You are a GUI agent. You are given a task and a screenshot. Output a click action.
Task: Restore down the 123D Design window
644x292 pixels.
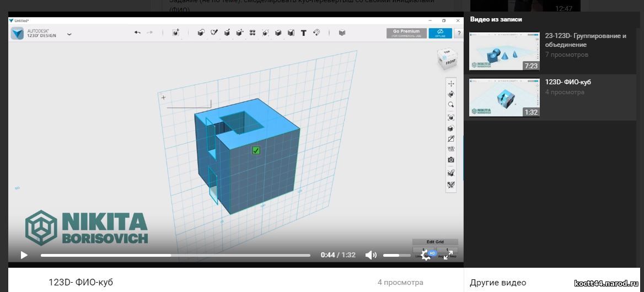click(x=444, y=20)
